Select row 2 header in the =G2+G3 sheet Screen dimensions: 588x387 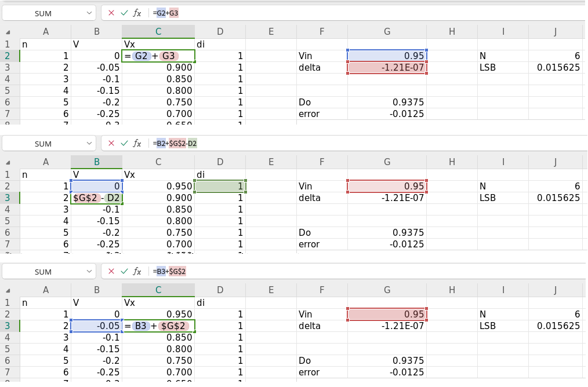10,56
